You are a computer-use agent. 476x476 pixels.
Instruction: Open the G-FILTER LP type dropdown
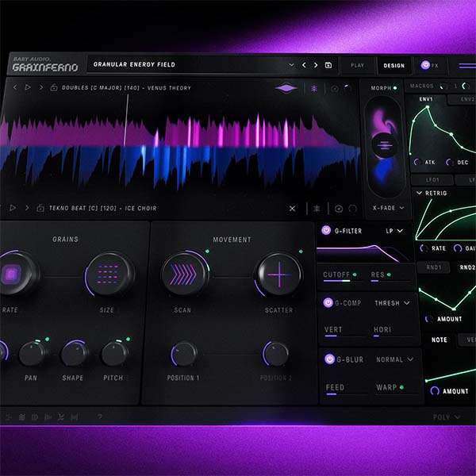click(x=394, y=231)
